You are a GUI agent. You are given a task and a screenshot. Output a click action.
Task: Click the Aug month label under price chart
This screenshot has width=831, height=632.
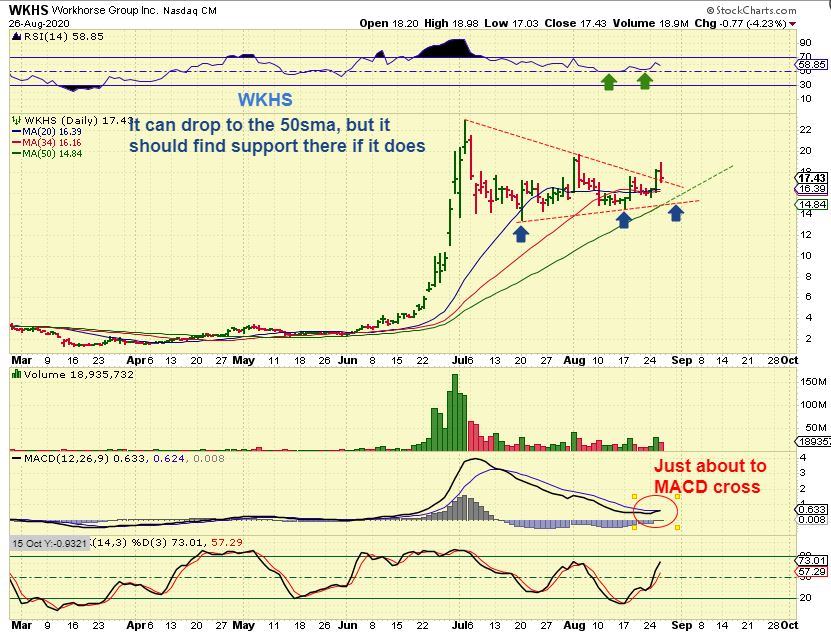[x=574, y=360]
